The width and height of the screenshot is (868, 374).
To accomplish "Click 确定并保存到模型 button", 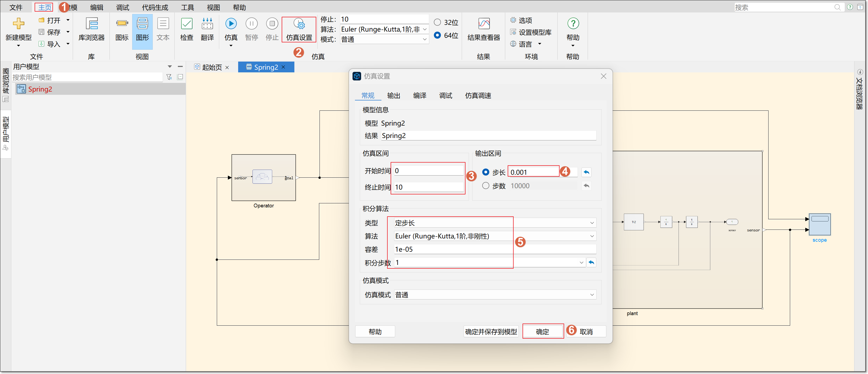I will pos(491,332).
